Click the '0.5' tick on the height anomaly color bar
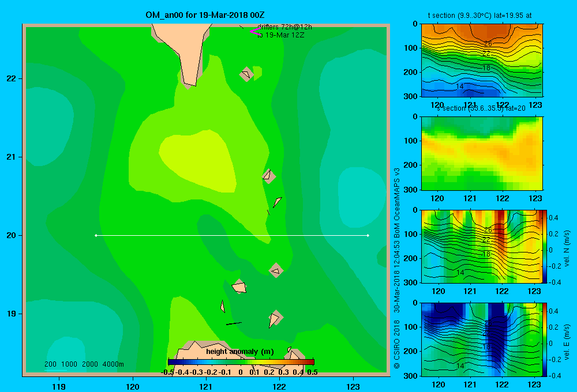The width and height of the screenshot is (577, 392). click(312, 372)
